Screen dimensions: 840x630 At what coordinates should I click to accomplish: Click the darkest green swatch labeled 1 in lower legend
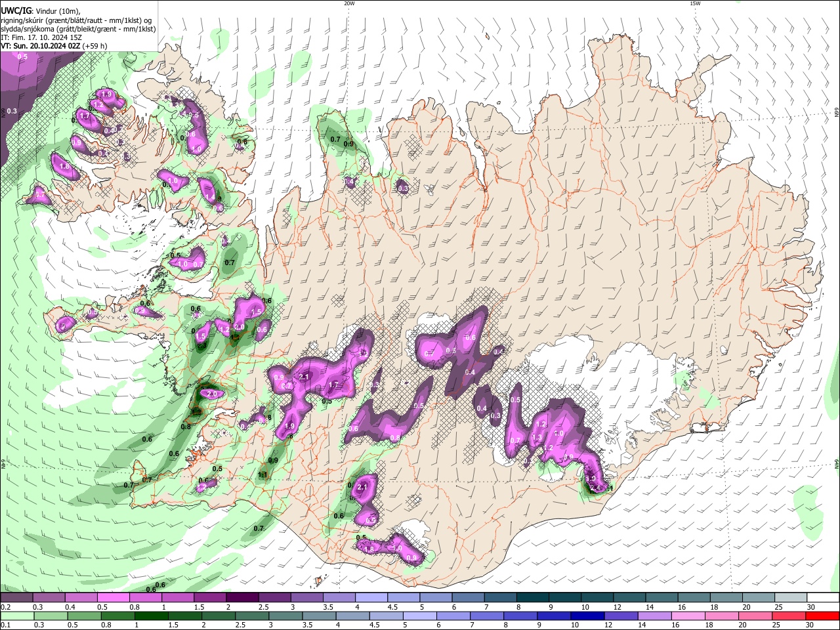(x=151, y=616)
